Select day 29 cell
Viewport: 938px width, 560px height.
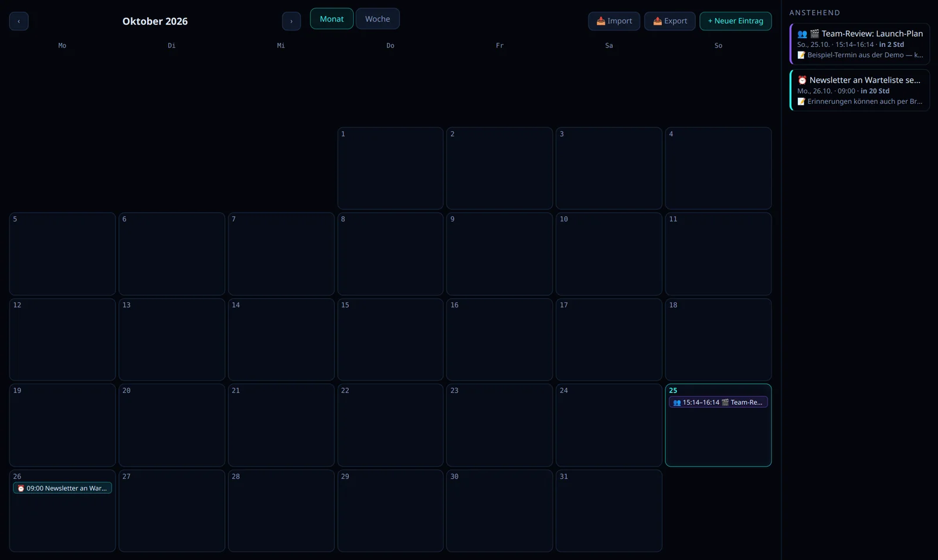point(390,511)
